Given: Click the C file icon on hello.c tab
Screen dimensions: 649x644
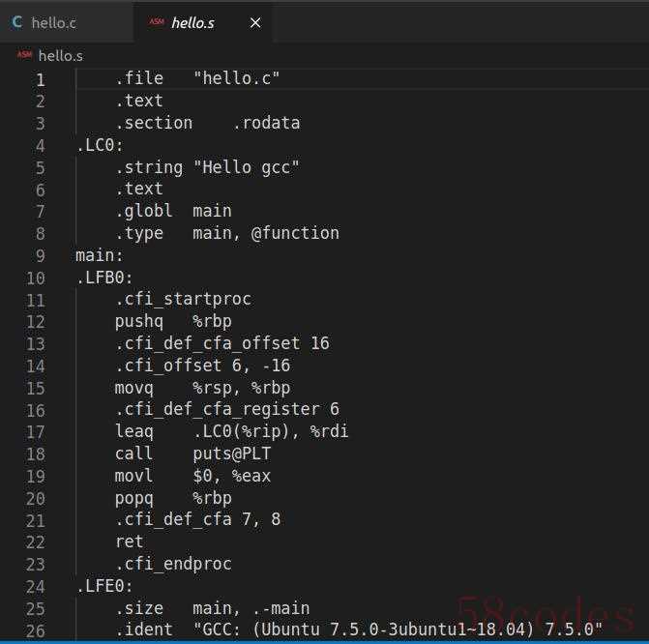Looking at the screenshot, I should pyautogui.click(x=17, y=22).
